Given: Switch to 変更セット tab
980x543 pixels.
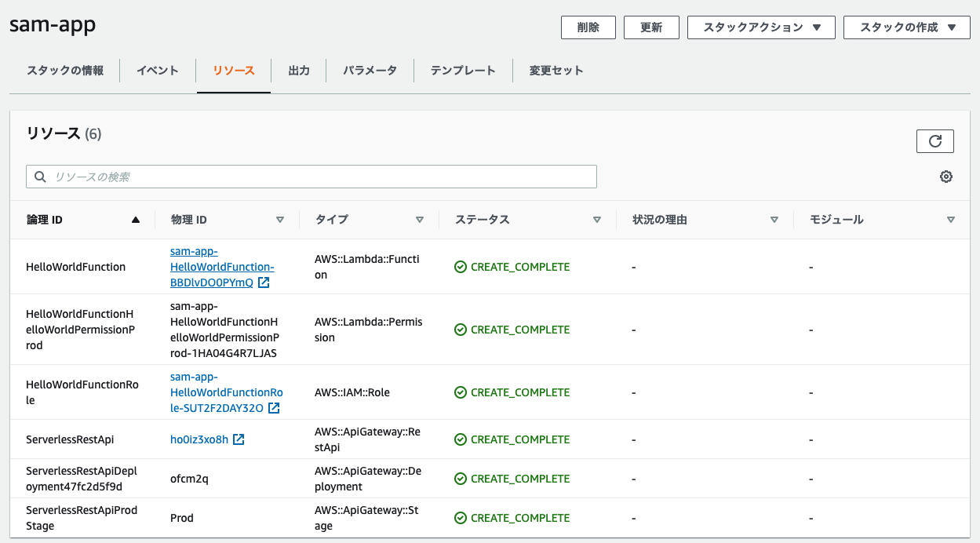Looking at the screenshot, I should coord(556,71).
